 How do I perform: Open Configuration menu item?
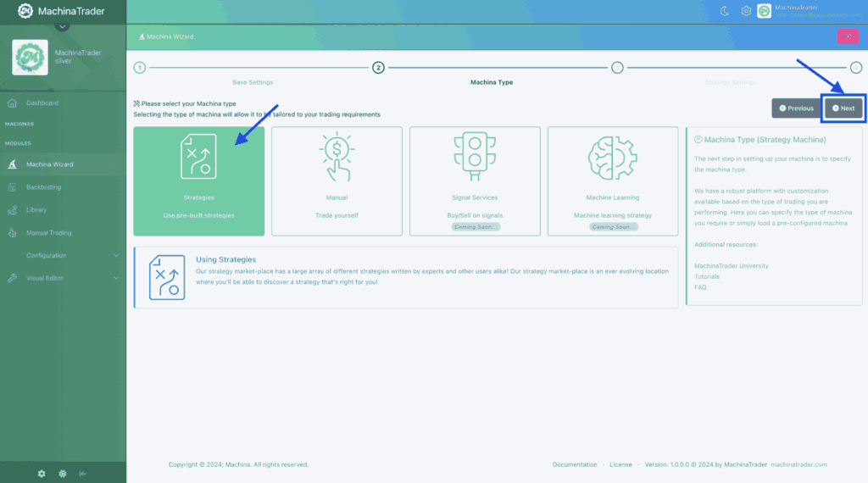point(47,256)
